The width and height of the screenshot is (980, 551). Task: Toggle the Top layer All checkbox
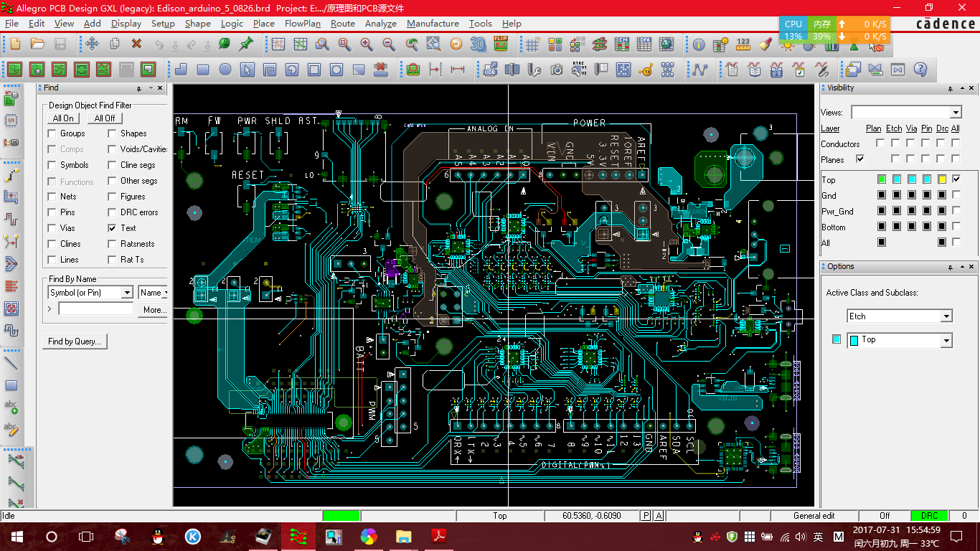[956, 179]
